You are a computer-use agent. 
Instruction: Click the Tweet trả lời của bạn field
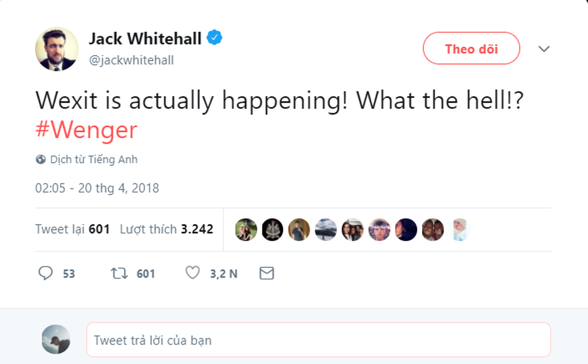[318, 340]
